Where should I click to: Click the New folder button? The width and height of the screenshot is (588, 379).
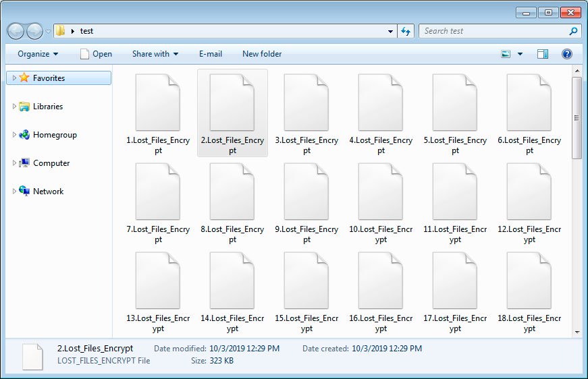pyautogui.click(x=262, y=54)
